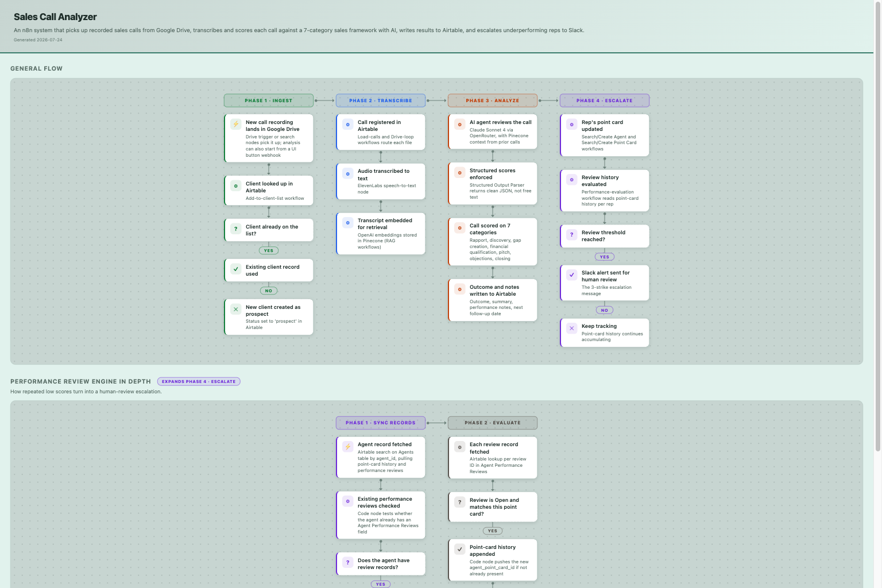Click the checkmark icon on Slack alert sent card
The height and width of the screenshot is (588, 882).
[x=571, y=274]
